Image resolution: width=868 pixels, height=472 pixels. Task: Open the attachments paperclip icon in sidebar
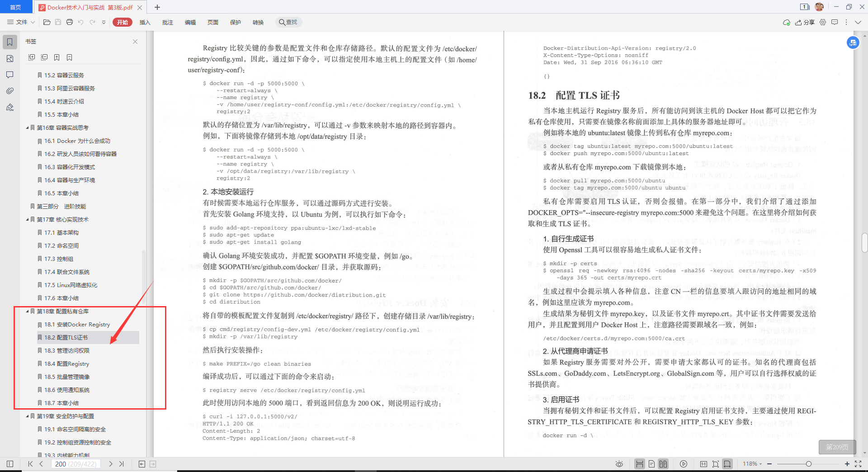pyautogui.click(x=9, y=91)
